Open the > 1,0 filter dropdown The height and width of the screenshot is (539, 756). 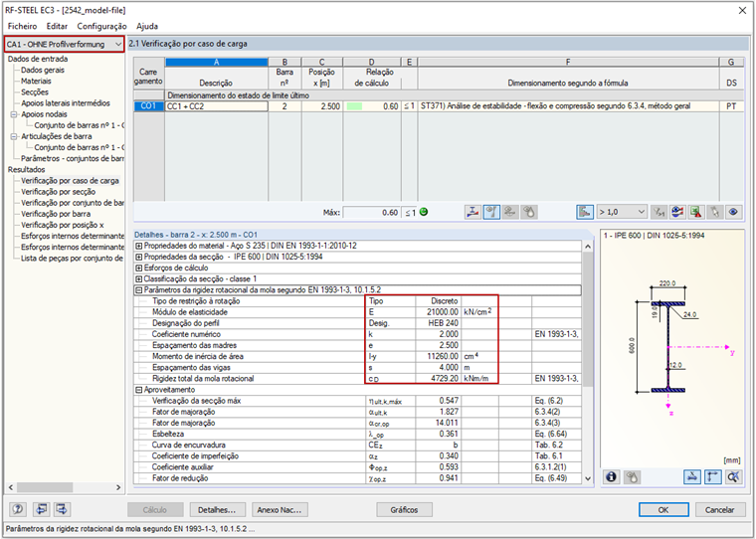coord(622,212)
